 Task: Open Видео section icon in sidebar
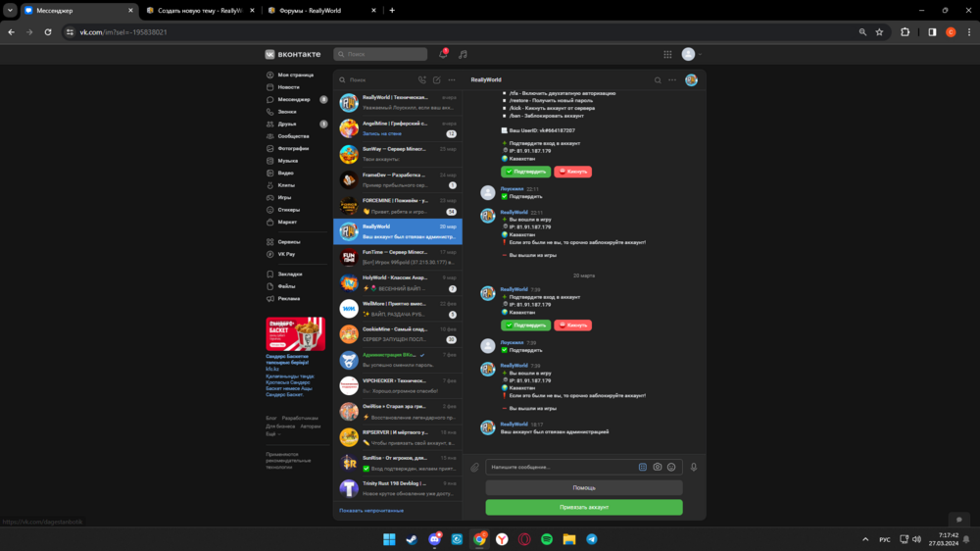(270, 173)
